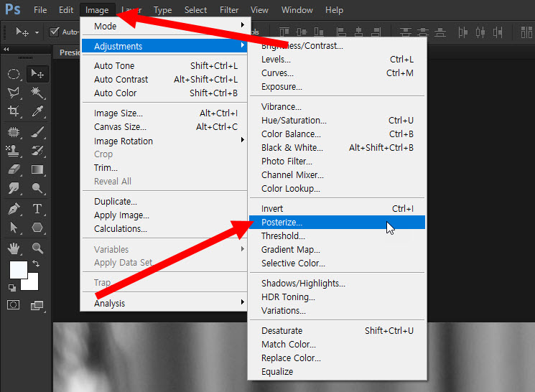Choose Duplicate command
535x392 pixels.
coord(164,202)
